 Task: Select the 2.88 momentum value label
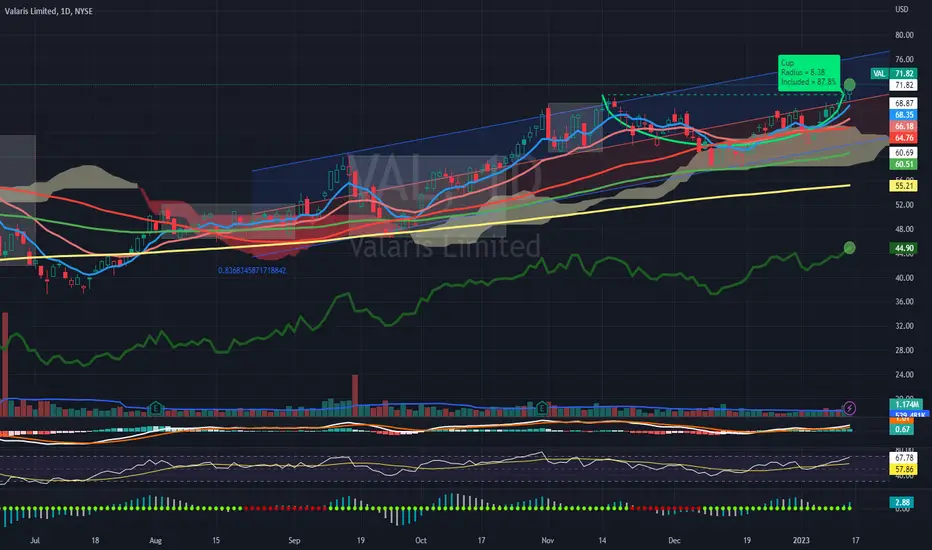tap(902, 502)
